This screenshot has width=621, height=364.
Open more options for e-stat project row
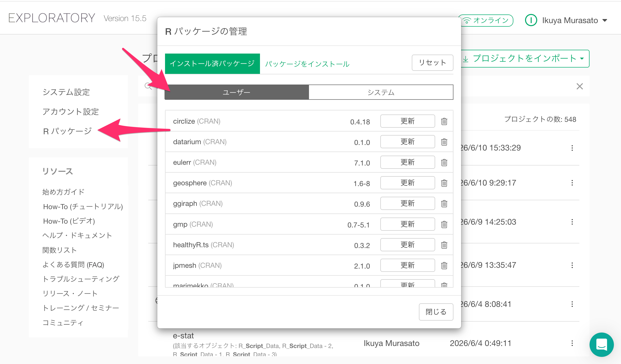coord(572,343)
